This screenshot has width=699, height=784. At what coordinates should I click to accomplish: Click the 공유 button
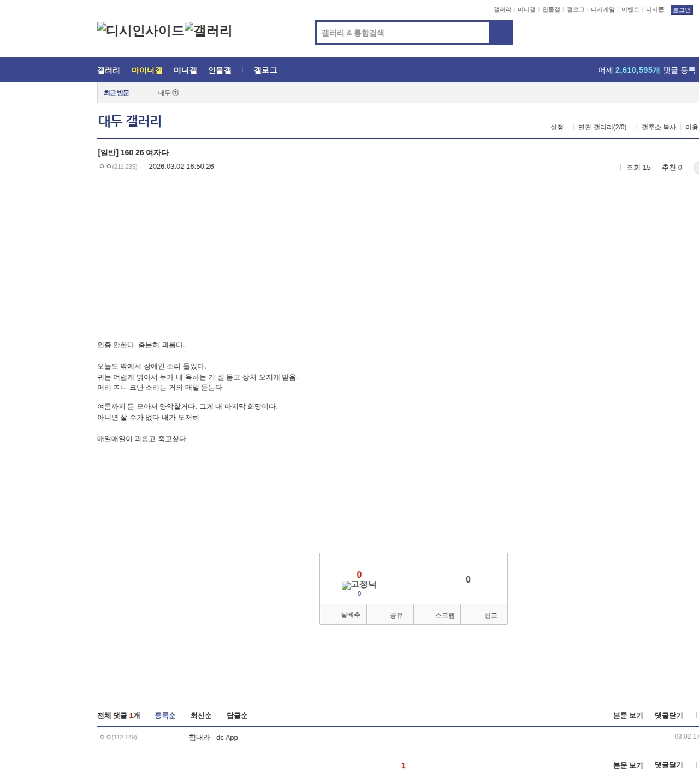point(390,614)
